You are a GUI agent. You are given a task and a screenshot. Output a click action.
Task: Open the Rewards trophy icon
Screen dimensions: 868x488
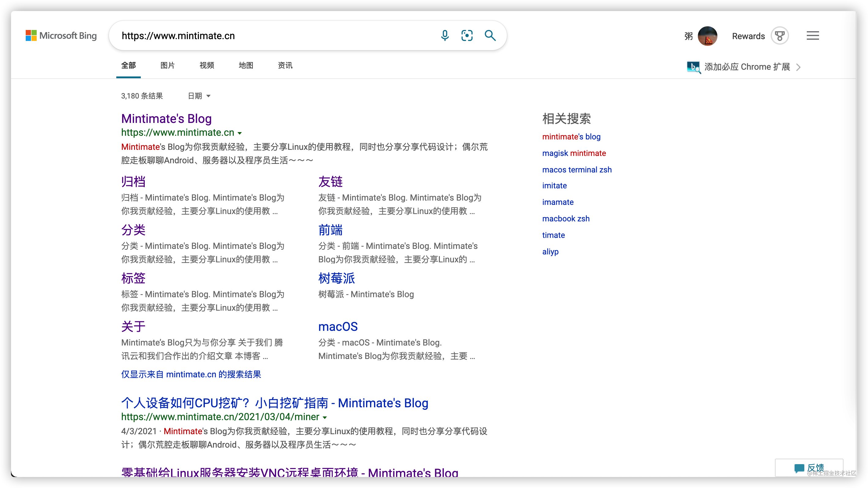point(780,36)
